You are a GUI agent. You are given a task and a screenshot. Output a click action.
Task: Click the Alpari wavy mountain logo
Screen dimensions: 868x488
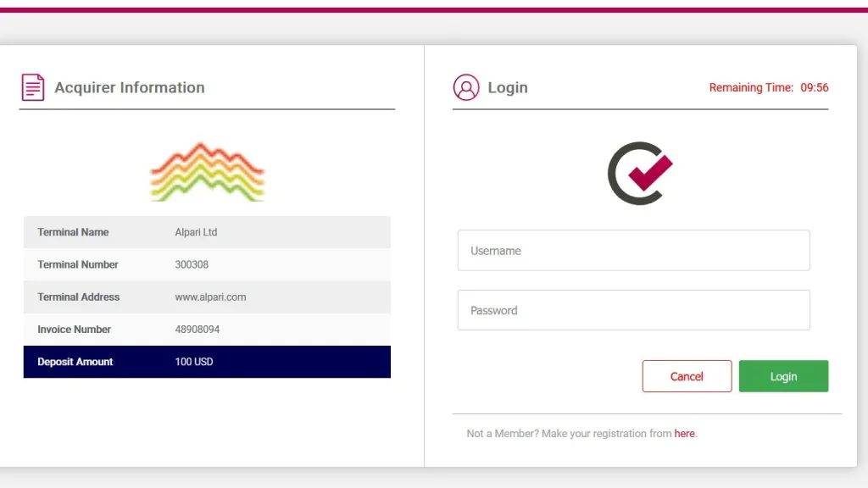(207, 172)
